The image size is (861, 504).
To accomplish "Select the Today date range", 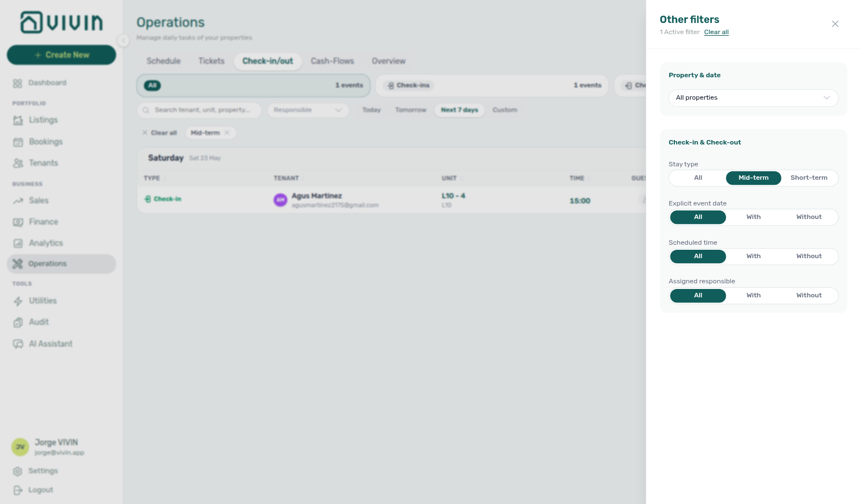I will tap(372, 110).
